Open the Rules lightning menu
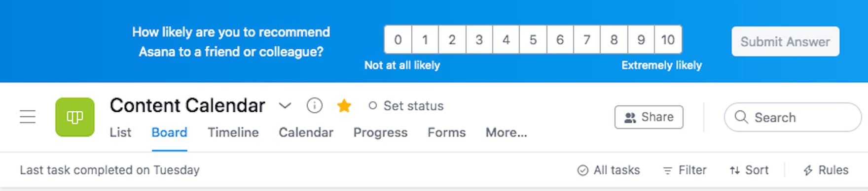 click(x=826, y=170)
